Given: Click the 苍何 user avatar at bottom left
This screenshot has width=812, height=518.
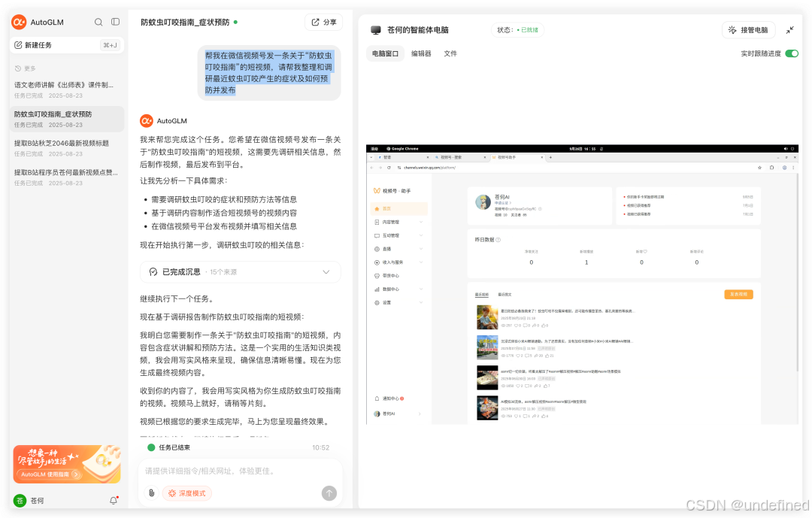Looking at the screenshot, I should tap(20, 501).
